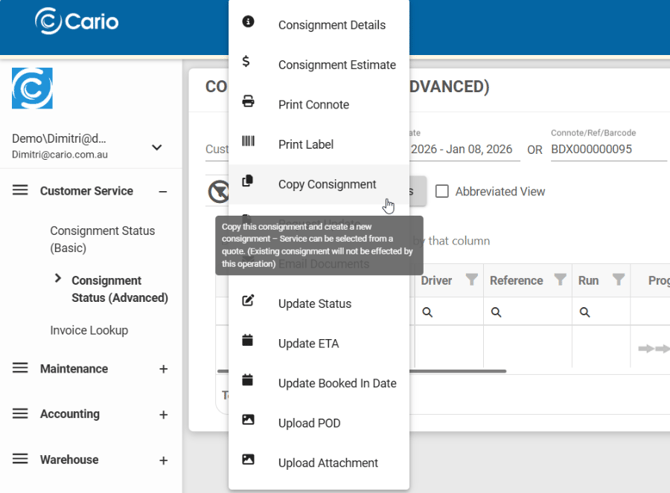Click the Print Connote printer icon
Image resolution: width=670 pixels, height=493 pixels.
point(248,102)
